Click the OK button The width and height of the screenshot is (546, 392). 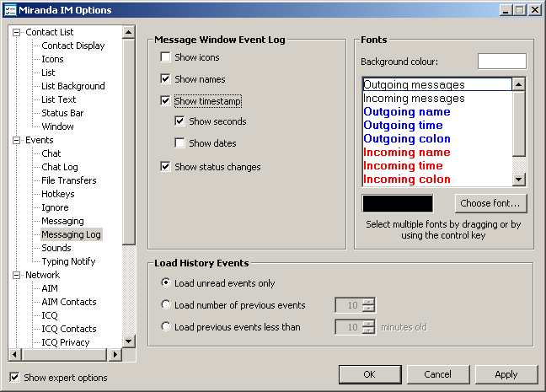370,374
